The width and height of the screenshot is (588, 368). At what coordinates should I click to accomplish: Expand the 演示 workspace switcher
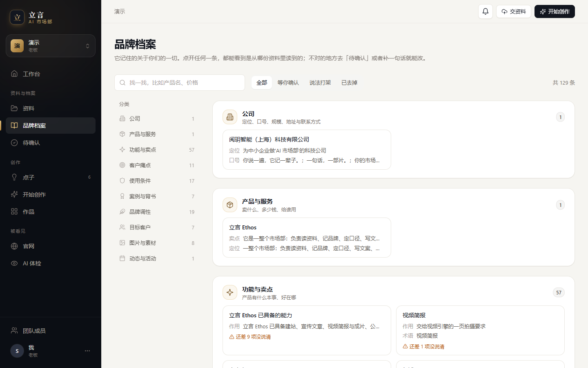pyautogui.click(x=51, y=46)
